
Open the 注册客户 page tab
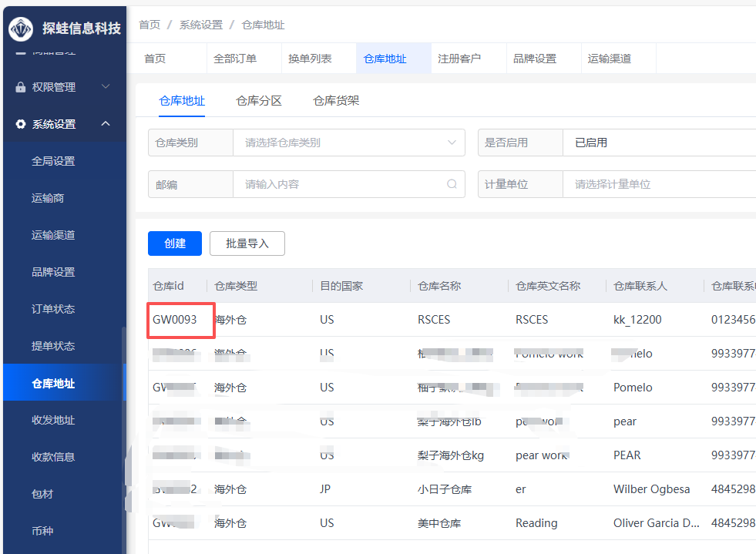point(459,59)
